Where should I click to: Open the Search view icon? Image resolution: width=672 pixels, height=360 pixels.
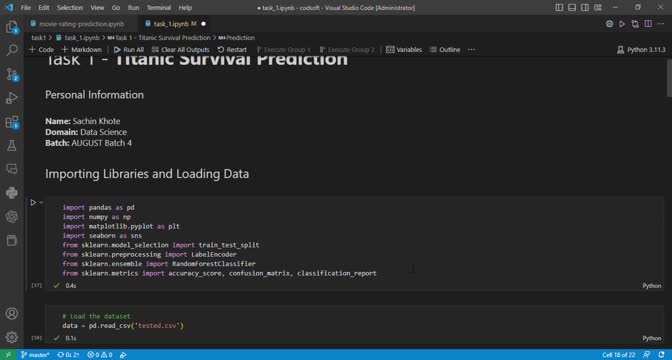pyautogui.click(x=12, y=50)
